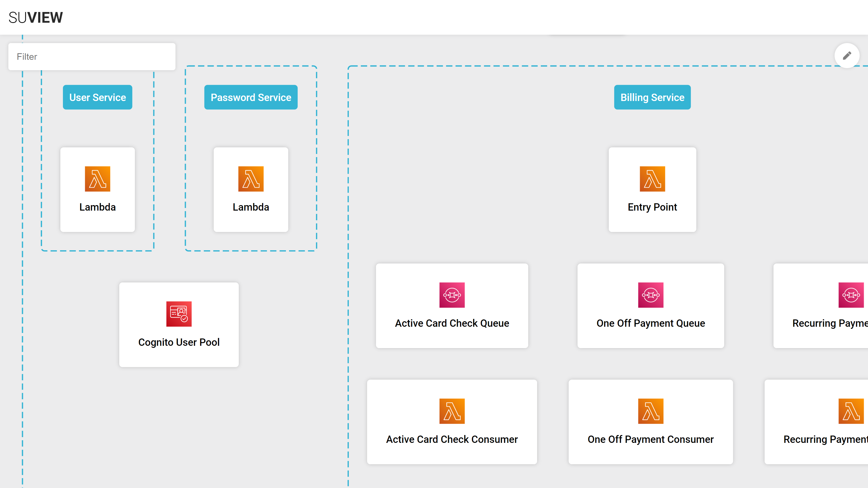Image resolution: width=868 pixels, height=488 pixels.
Task: Click the Active Card Check Consumer icon
Action: pos(452,411)
